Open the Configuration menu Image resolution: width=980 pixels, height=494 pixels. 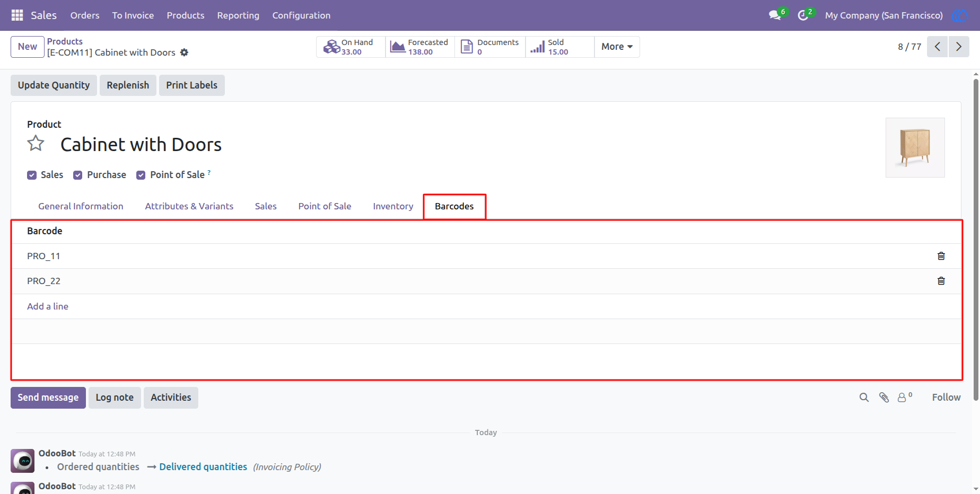click(301, 15)
